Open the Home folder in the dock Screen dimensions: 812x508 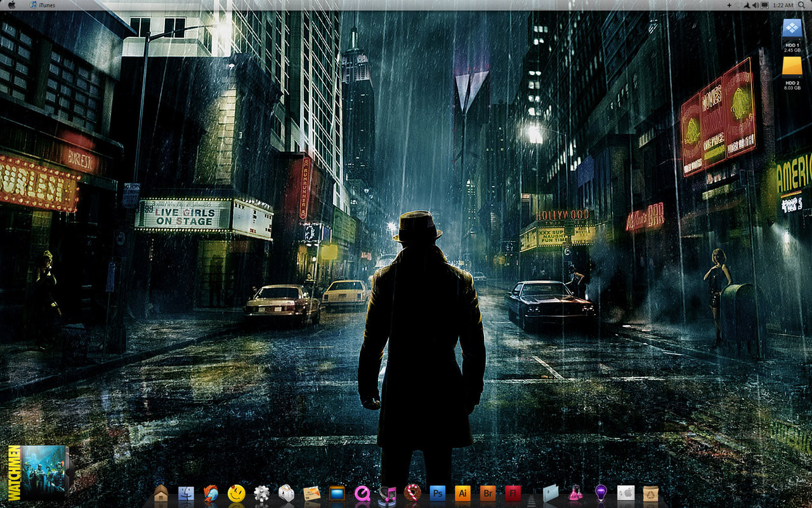pos(161,493)
